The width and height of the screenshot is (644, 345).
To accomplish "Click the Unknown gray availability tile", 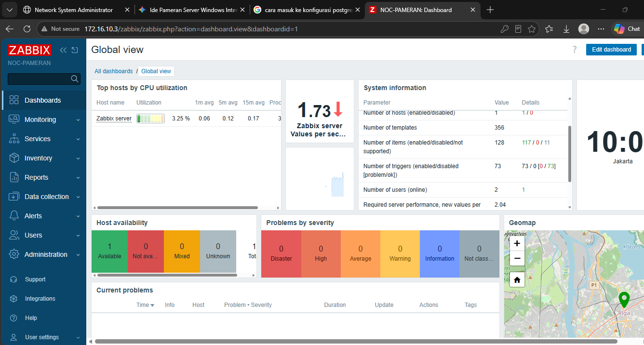I will [x=218, y=251].
